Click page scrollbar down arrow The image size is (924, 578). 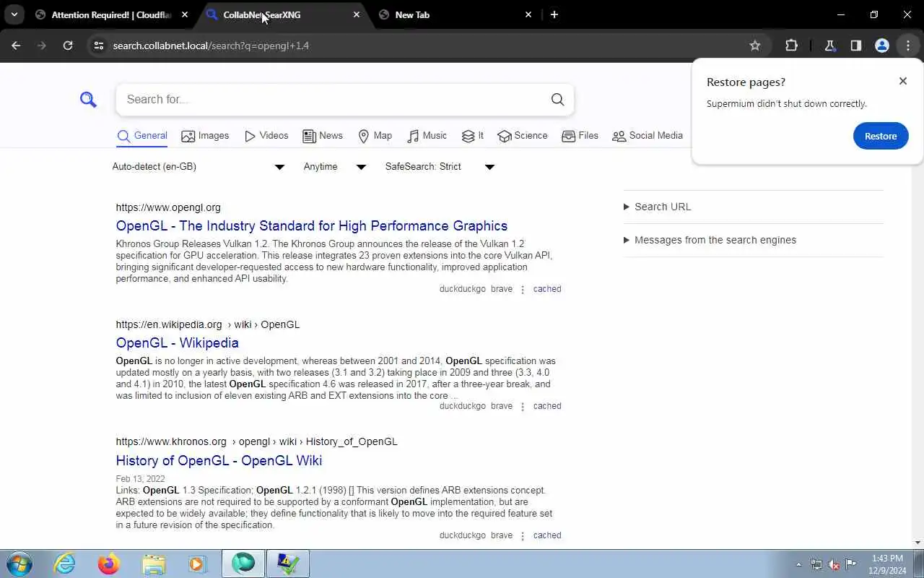918,543
